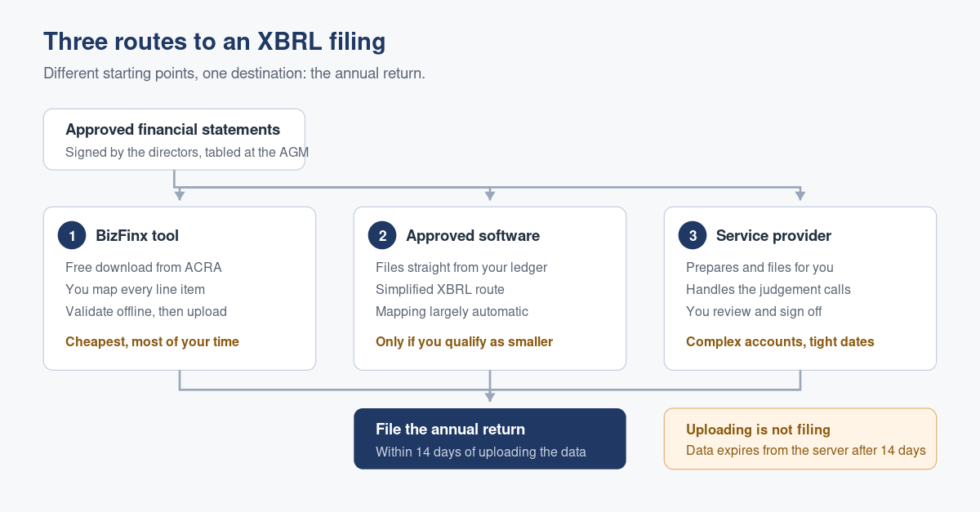Click the number 1 circle badge

(72, 236)
